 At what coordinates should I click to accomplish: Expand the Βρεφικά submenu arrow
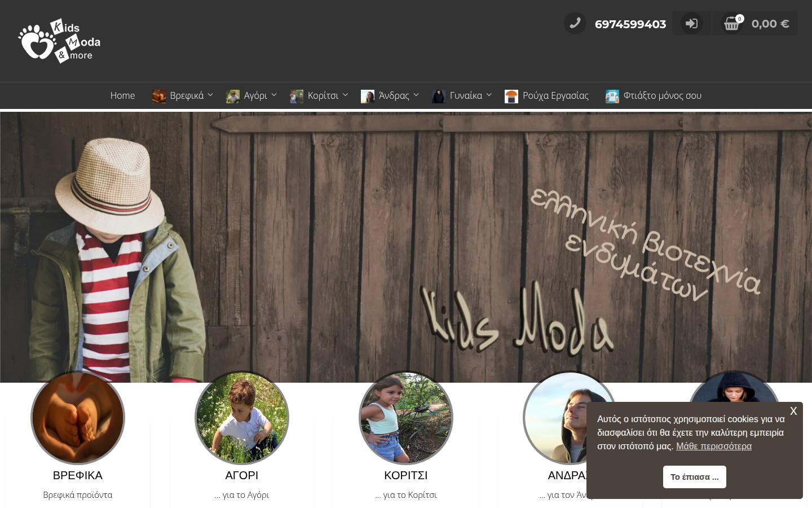coord(210,95)
